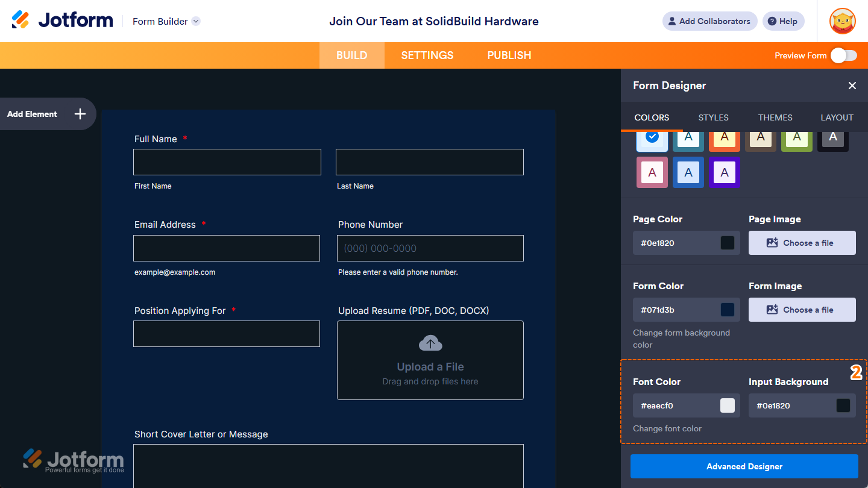Viewport: 868px width, 488px height.
Task: Choose the purple color scheme
Action: click(725, 172)
